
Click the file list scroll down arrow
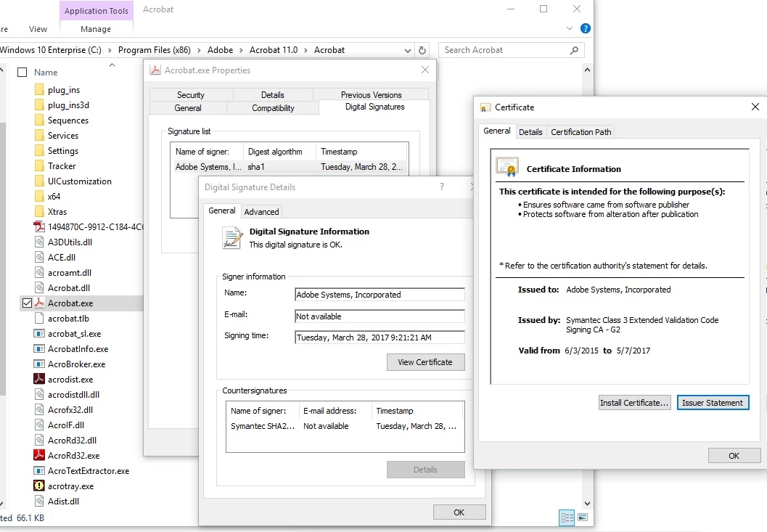pyautogui.click(x=588, y=504)
